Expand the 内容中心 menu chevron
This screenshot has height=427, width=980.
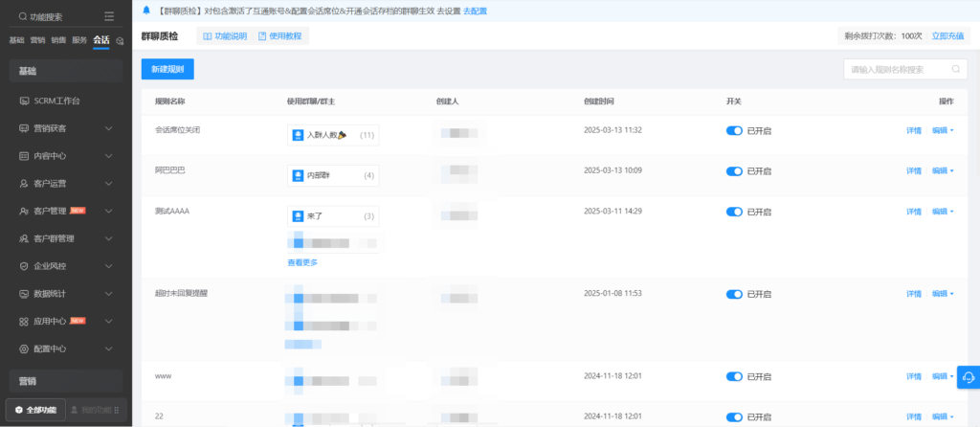coord(109,156)
